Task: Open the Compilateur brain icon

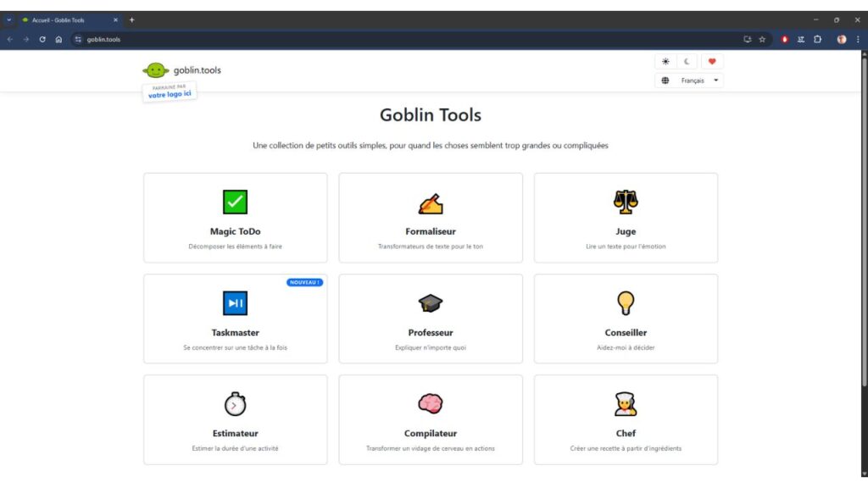Action: [430, 404]
